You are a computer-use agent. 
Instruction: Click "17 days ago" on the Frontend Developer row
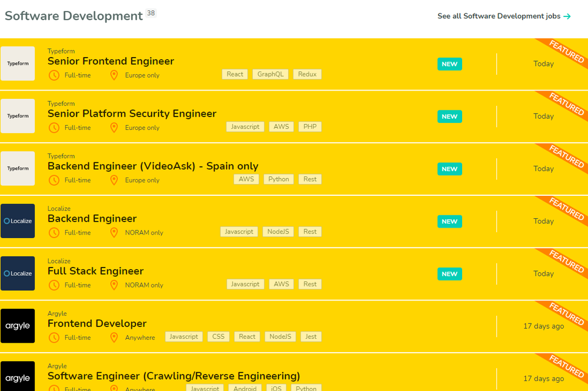544,326
